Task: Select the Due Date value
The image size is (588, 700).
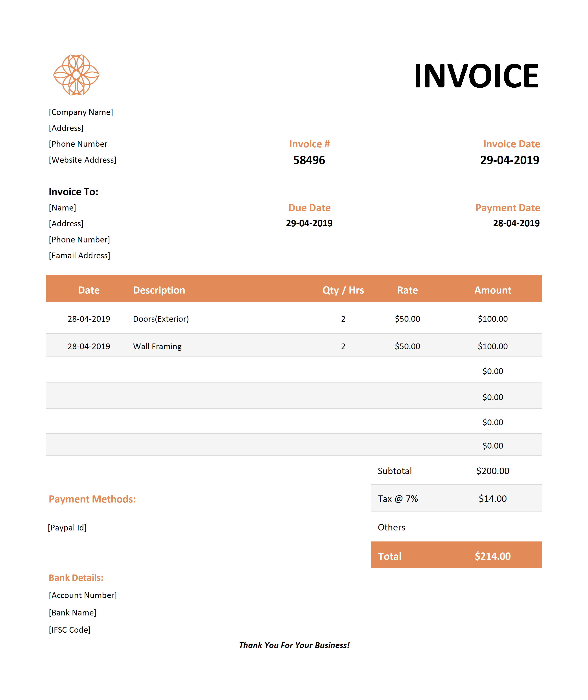Action: click(309, 223)
